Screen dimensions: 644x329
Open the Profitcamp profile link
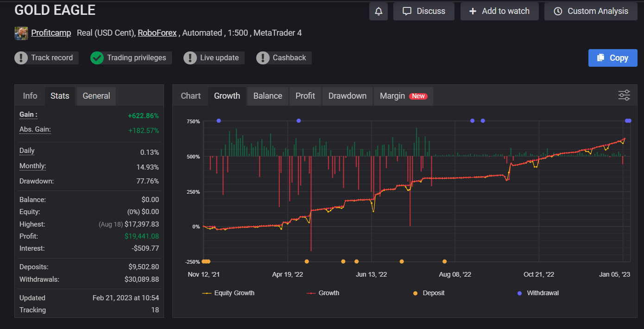pyautogui.click(x=51, y=33)
